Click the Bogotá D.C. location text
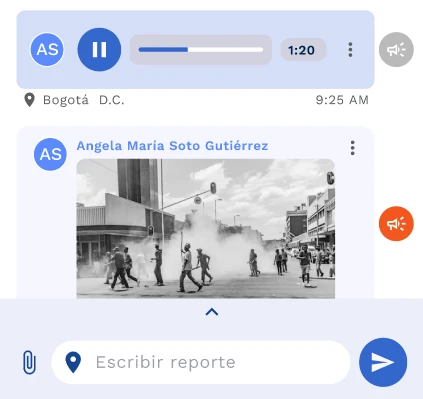This screenshot has width=423, height=399. point(84,100)
